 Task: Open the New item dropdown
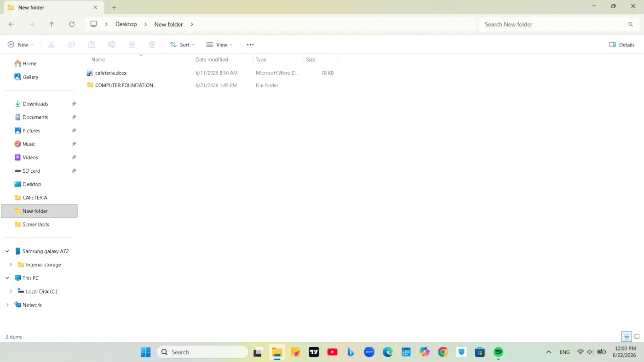(21, 45)
